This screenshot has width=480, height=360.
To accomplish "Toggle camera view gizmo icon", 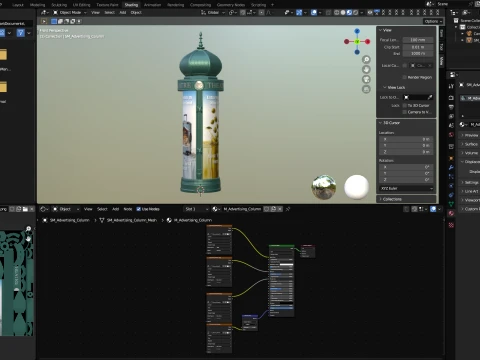I will 366,79.
